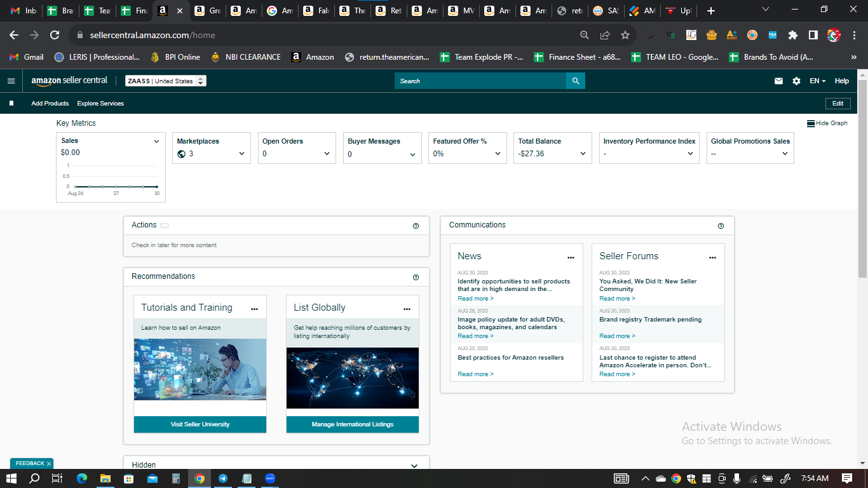The image size is (868, 488).
Task: Share this page from the address bar
Action: pos(604,35)
